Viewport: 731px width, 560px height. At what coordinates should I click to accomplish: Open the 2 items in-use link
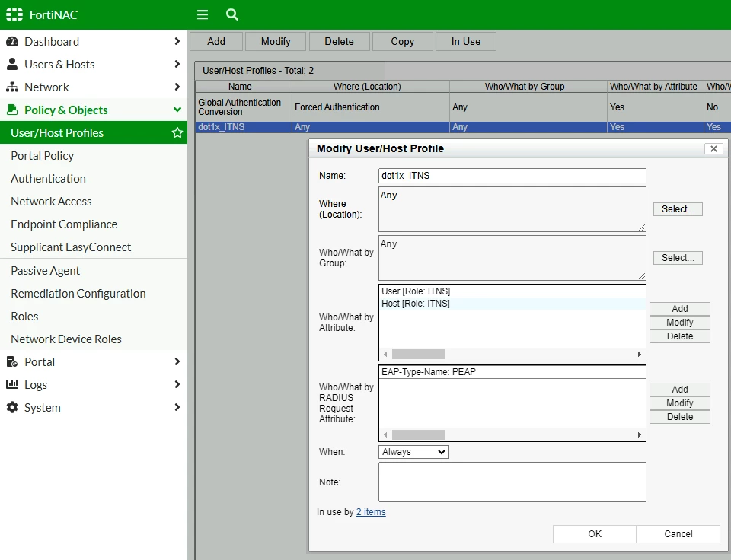[x=371, y=512]
